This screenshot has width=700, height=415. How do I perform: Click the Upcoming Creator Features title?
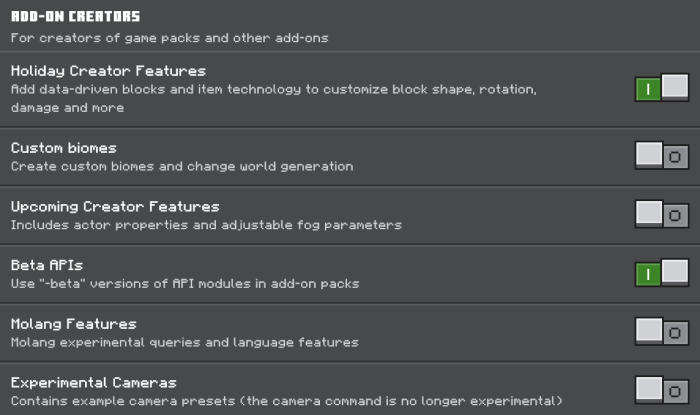[115, 206]
